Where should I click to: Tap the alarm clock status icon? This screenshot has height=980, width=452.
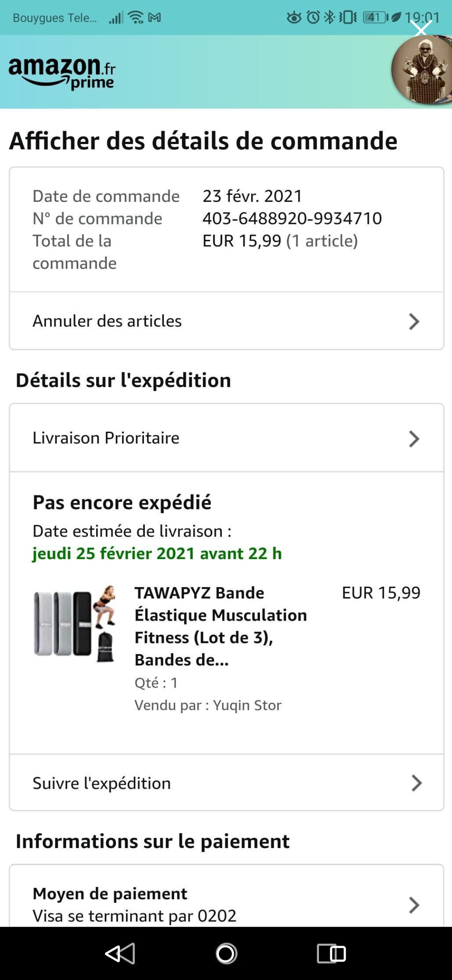313,18
